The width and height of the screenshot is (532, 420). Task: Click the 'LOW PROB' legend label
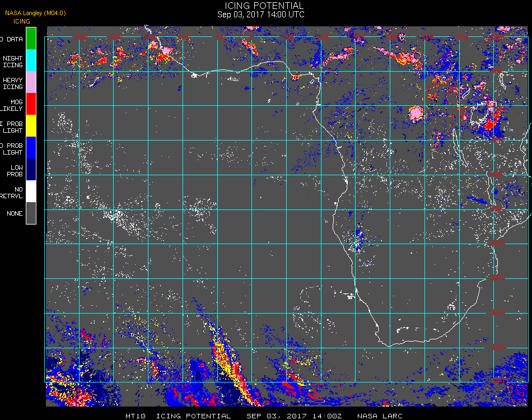point(15,171)
